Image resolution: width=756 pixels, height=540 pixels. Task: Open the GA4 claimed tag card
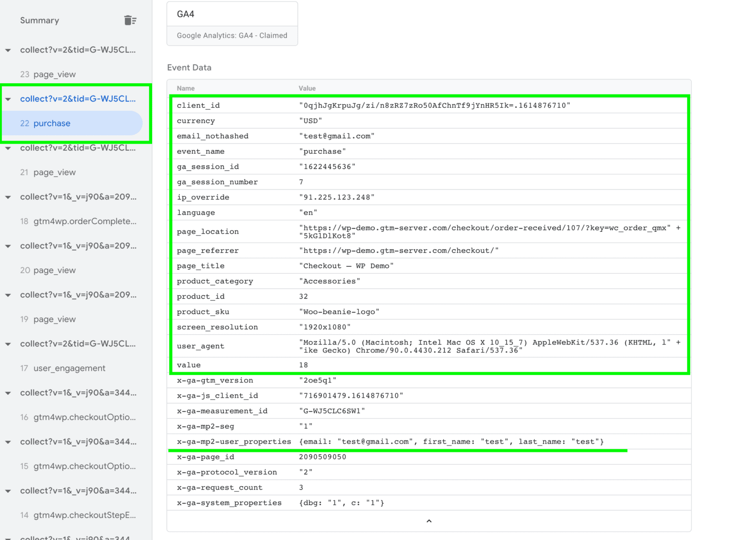pos(232,23)
